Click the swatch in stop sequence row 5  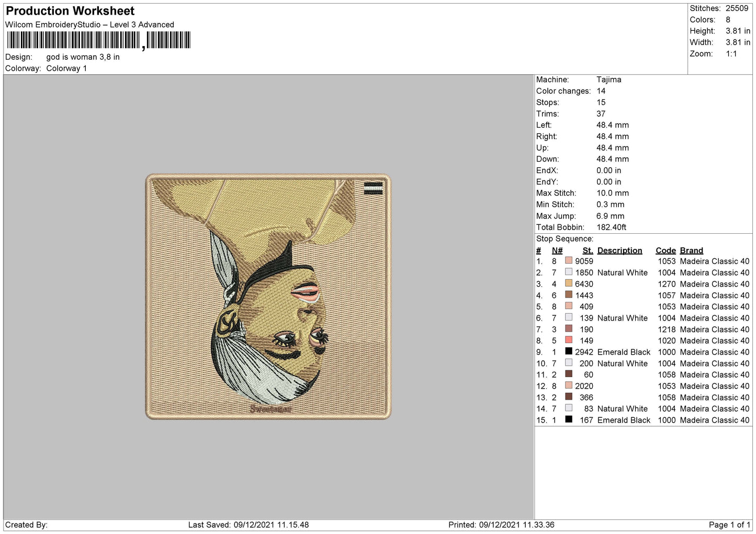[x=568, y=306]
